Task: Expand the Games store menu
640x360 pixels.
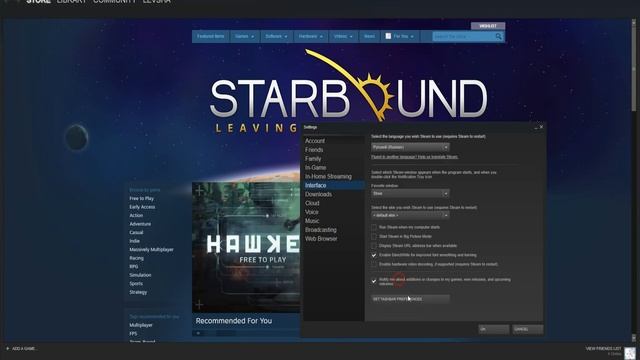Action: click(x=244, y=36)
